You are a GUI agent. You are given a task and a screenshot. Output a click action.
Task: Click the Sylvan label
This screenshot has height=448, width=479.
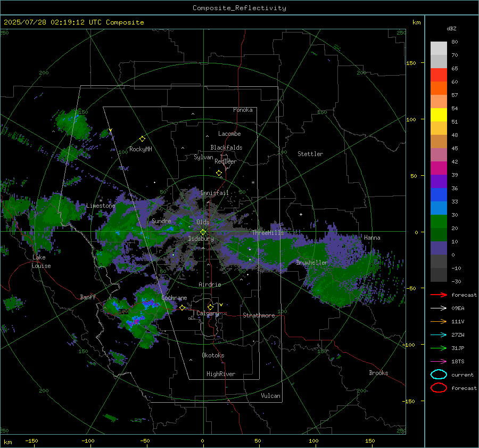point(203,157)
